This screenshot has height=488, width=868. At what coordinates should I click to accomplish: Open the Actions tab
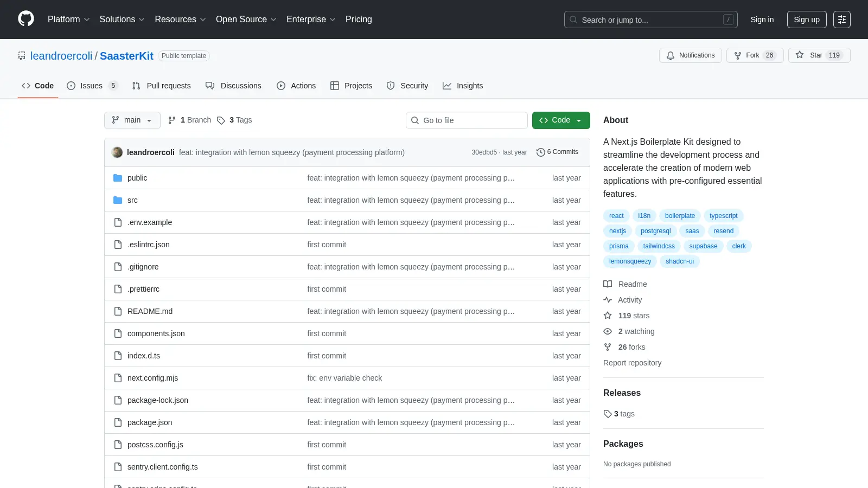[296, 86]
